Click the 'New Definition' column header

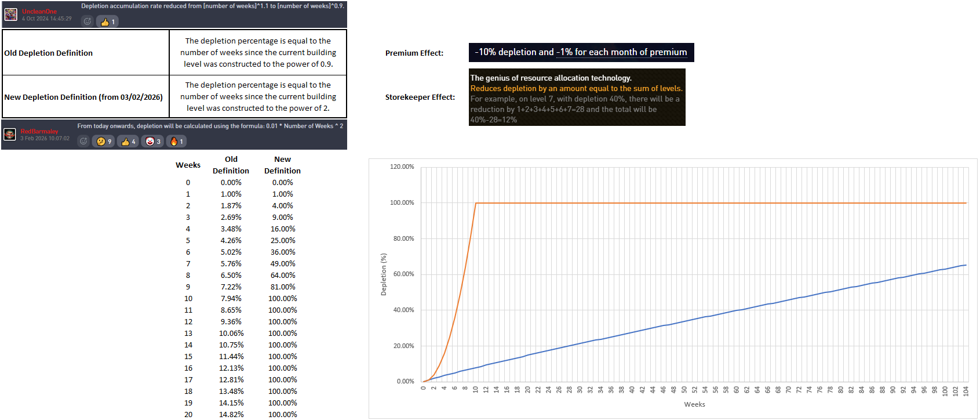pyautogui.click(x=282, y=165)
